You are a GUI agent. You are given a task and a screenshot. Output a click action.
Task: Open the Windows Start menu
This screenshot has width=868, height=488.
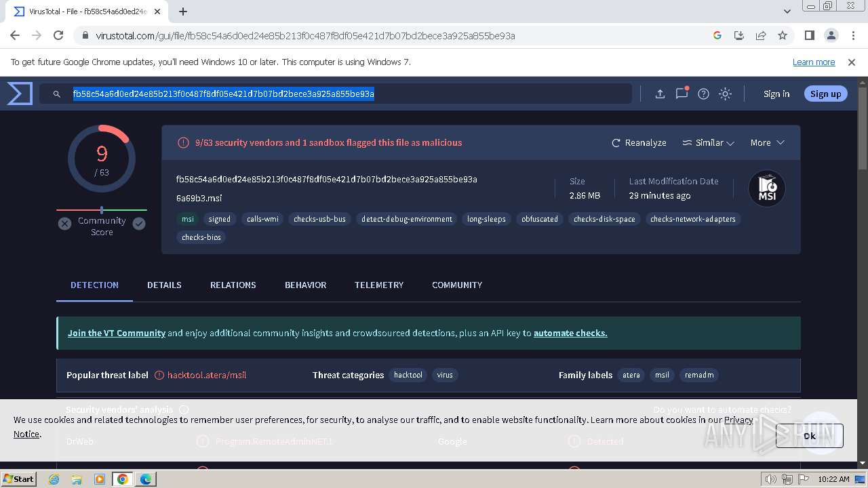pos(18,479)
